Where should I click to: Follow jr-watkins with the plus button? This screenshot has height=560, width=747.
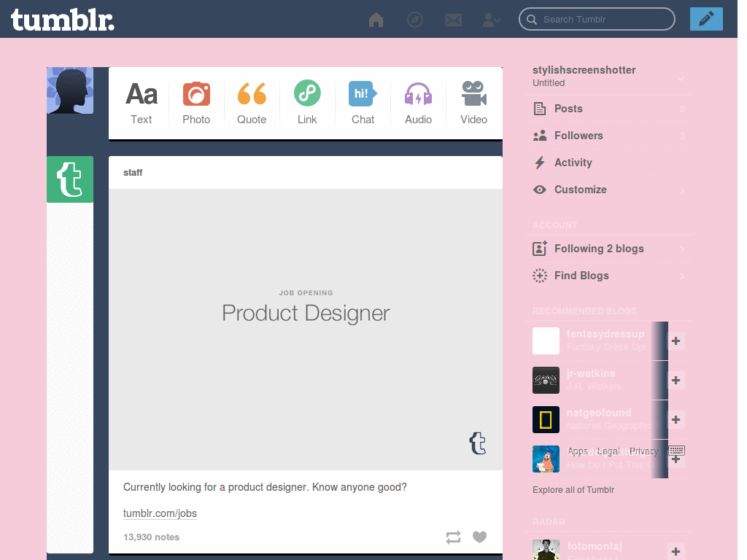coord(676,381)
